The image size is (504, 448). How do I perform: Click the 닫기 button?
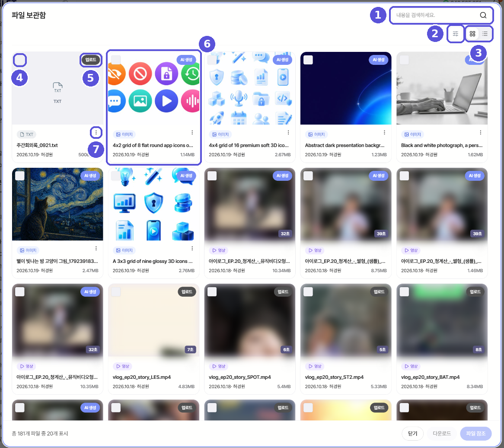[412, 434]
